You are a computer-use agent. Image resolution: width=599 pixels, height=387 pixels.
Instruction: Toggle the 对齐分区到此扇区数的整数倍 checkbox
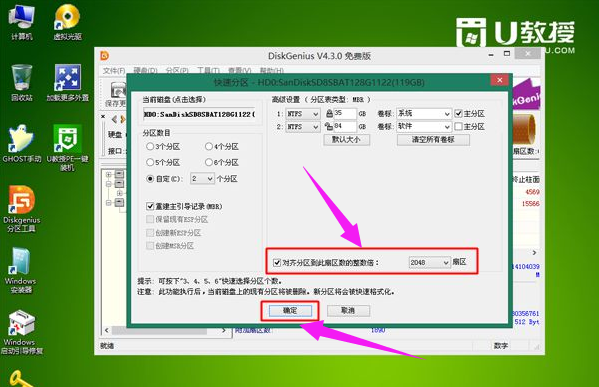pyautogui.click(x=277, y=262)
